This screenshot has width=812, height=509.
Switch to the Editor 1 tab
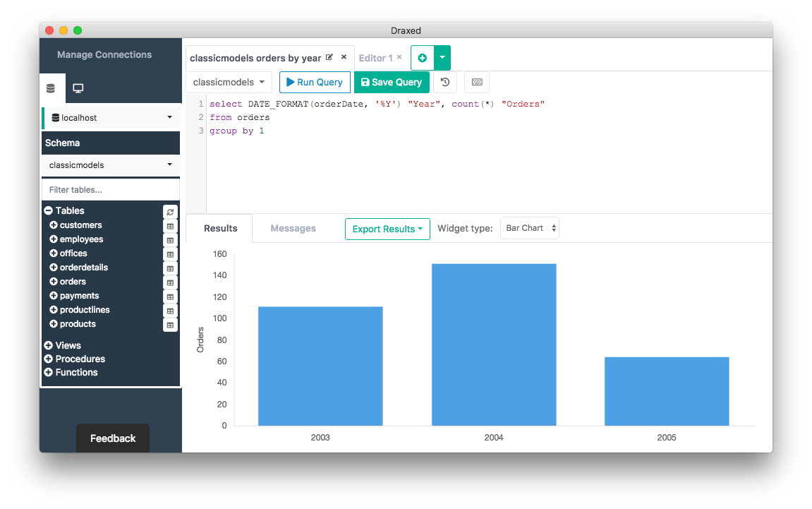(375, 58)
